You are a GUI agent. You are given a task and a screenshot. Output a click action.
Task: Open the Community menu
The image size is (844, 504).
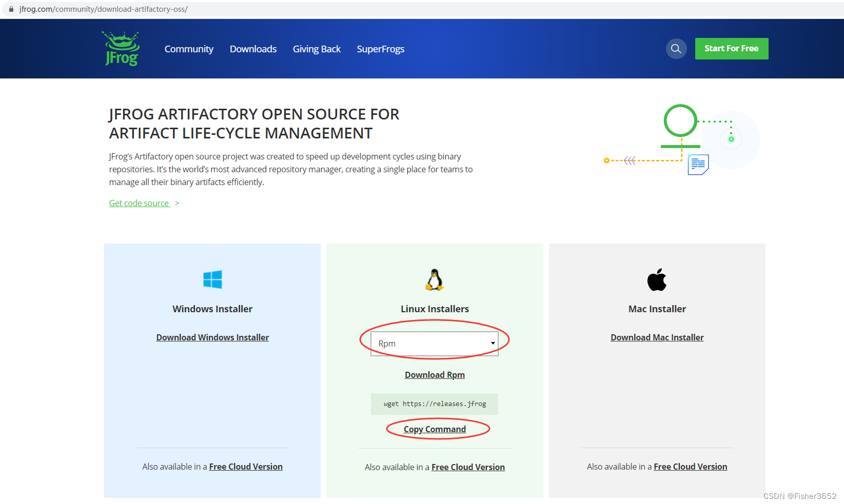189,49
